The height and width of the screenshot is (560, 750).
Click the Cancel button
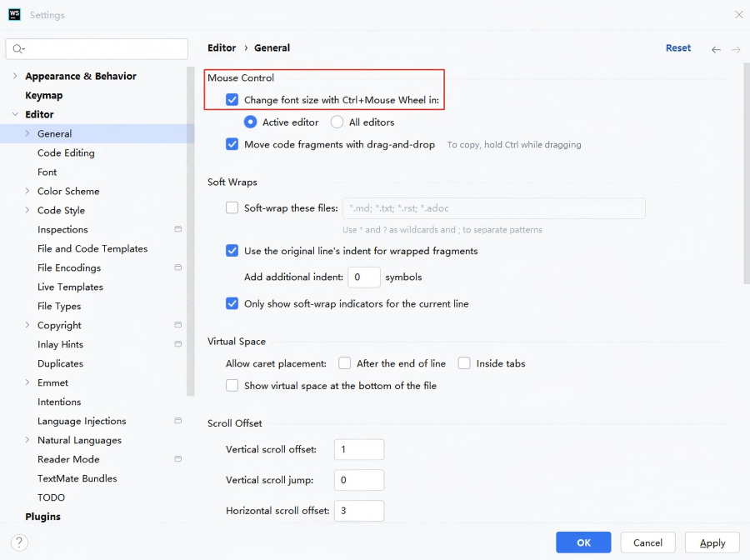click(647, 542)
